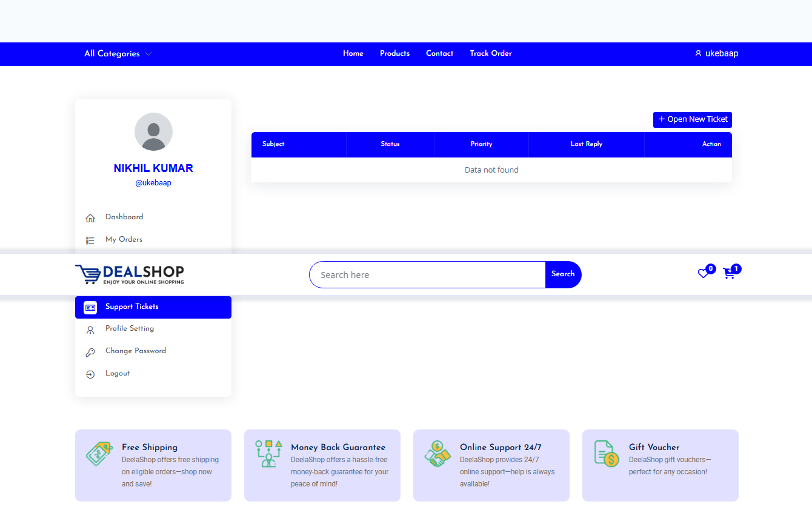The height and width of the screenshot is (530, 812).
Task: Focus the Search here input field
Action: (x=427, y=274)
